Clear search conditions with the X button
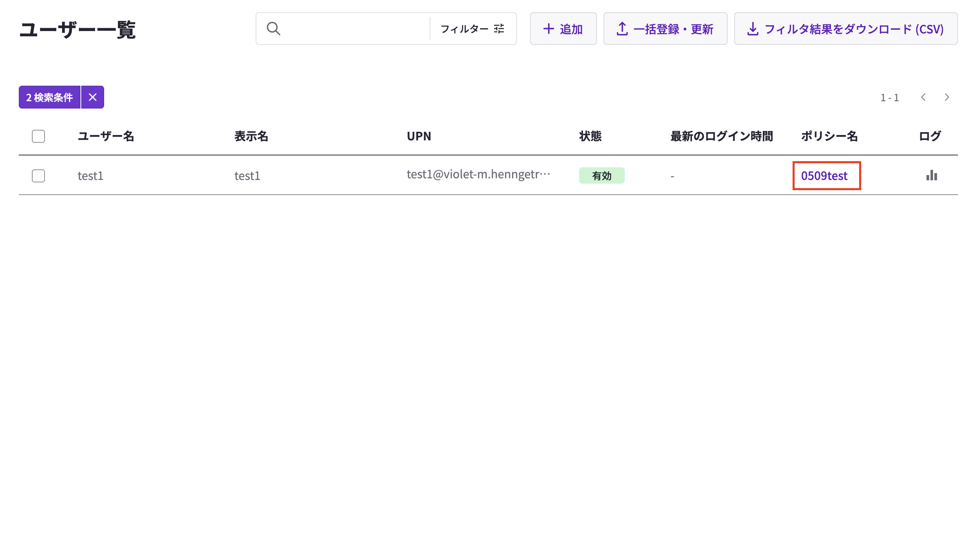The width and height of the screenshot is (980, 546). [93, 97]
